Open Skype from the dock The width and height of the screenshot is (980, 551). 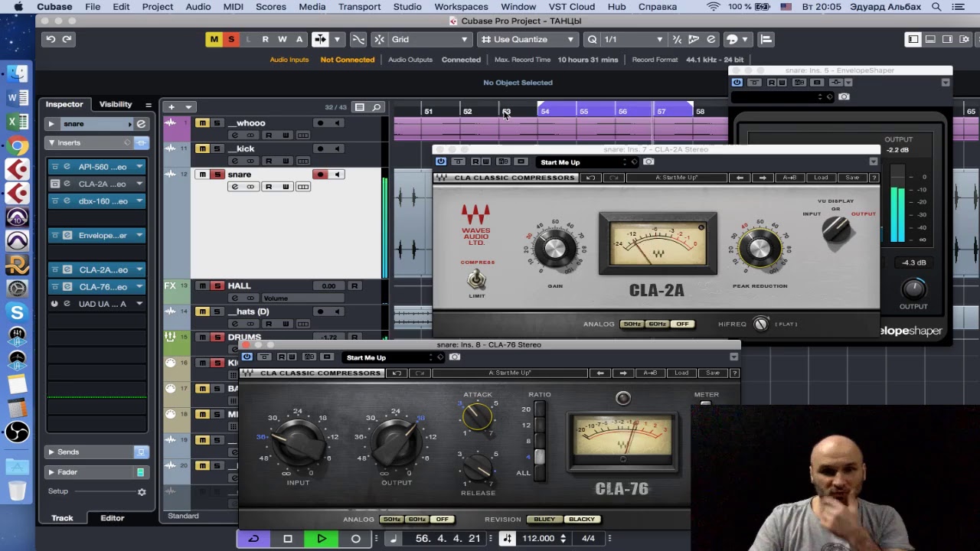(x=17, y=312)
